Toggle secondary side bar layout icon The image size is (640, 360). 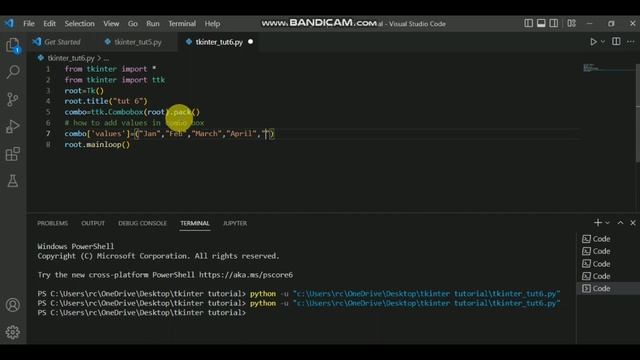[553, 23]
